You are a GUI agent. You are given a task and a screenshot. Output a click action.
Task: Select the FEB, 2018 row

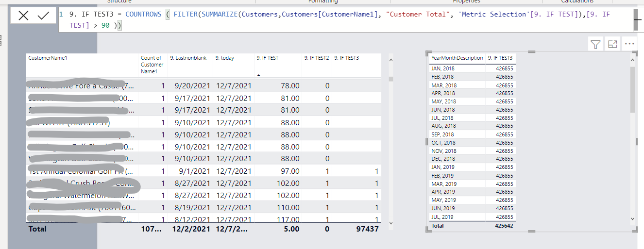point(472,77)
